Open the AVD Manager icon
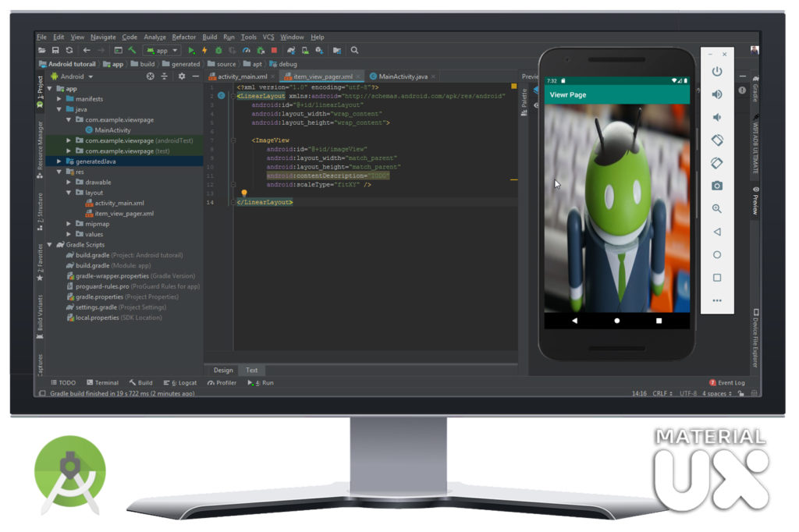799x532 pixels. 305,51
